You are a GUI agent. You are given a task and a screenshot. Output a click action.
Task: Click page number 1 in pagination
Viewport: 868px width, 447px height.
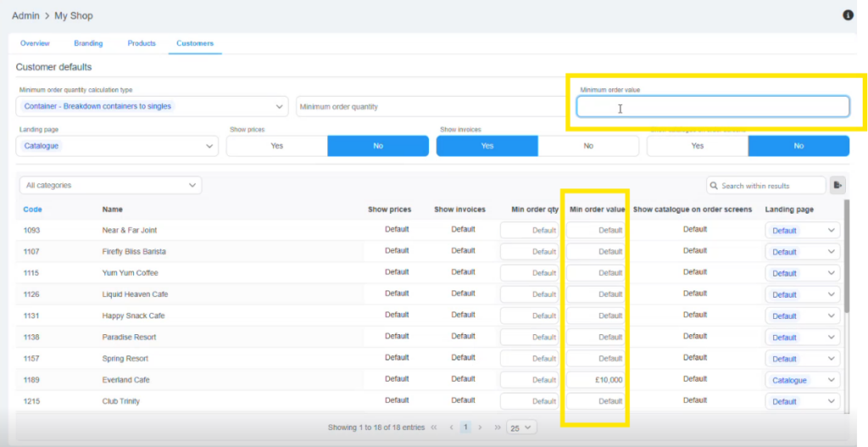tap(465, 427)
